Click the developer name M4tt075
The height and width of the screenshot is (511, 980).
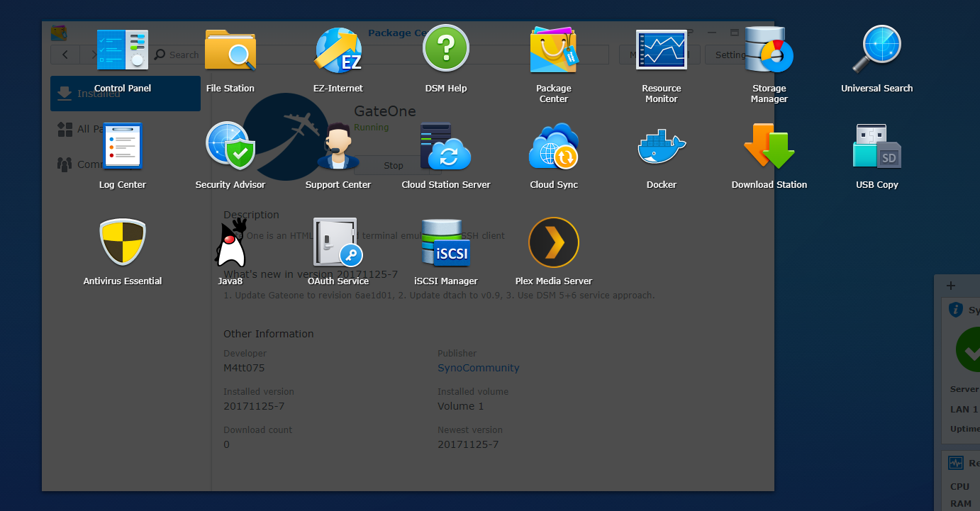[x=244, y=368]
